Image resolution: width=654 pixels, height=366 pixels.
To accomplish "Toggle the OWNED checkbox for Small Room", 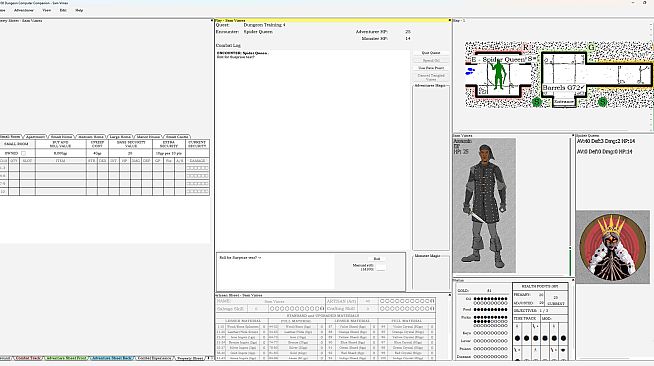I will point(23,153).
